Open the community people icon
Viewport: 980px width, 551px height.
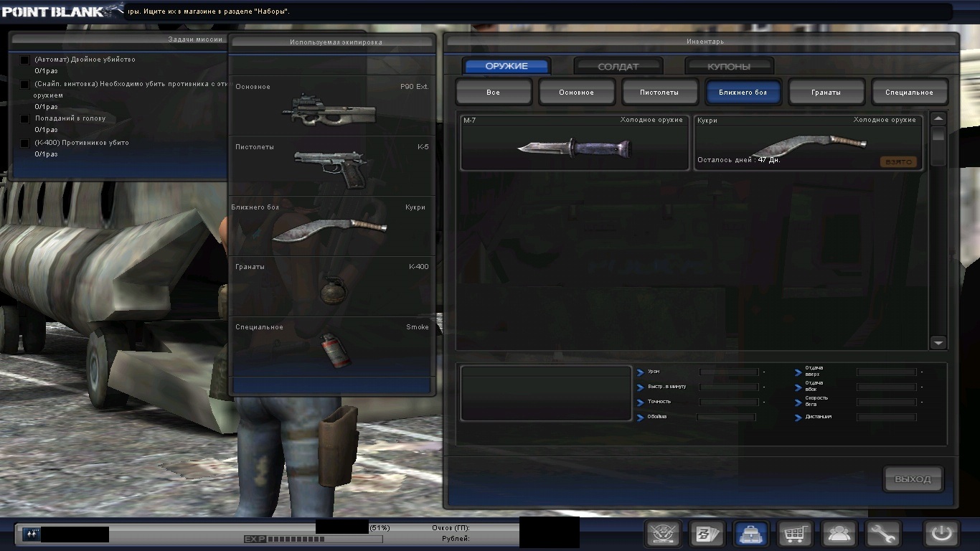tap(839, 534)
